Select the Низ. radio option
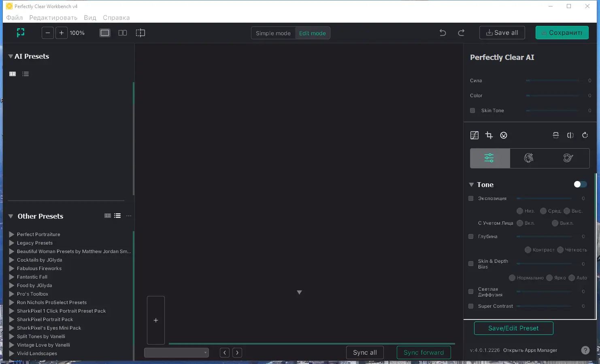 tap(520, 211)
